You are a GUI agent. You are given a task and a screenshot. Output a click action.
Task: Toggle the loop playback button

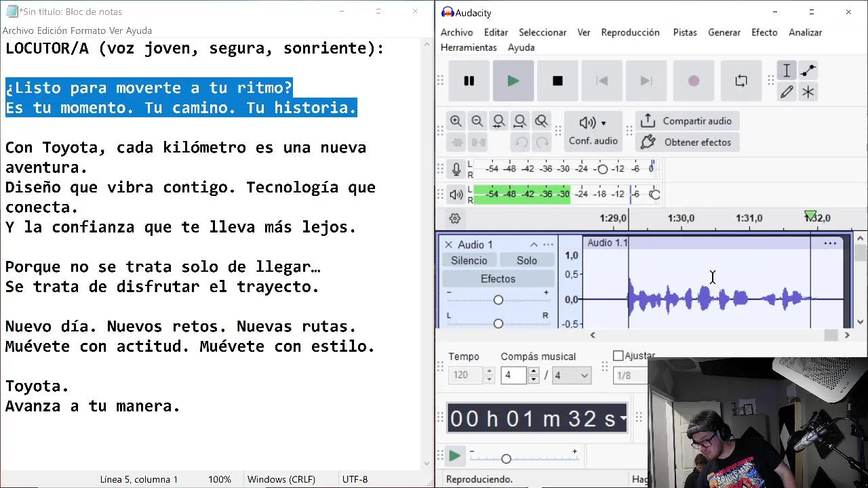click(x=741, y=81)
